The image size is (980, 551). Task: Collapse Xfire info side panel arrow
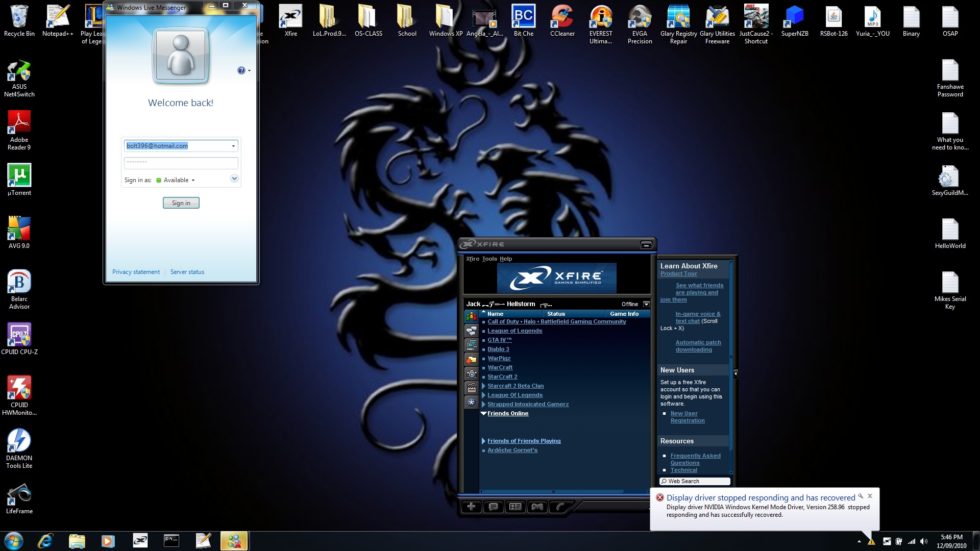[736, 374]
